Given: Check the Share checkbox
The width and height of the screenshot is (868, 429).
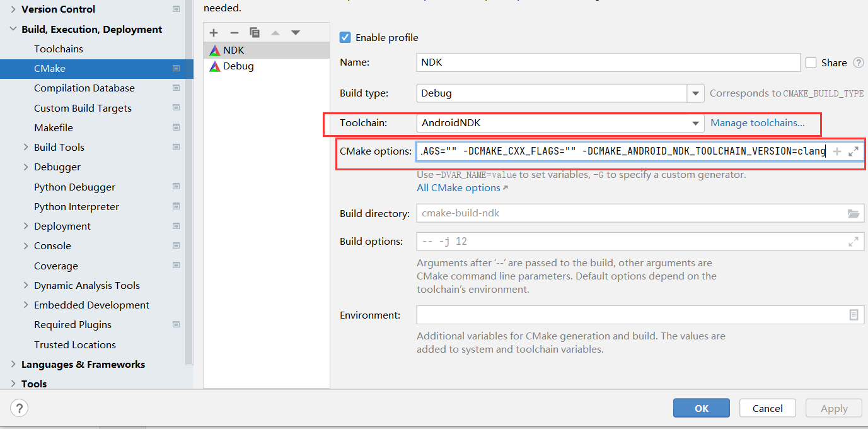Looking at the screenshot, I should pyautogui.click(x=811, y=62).
